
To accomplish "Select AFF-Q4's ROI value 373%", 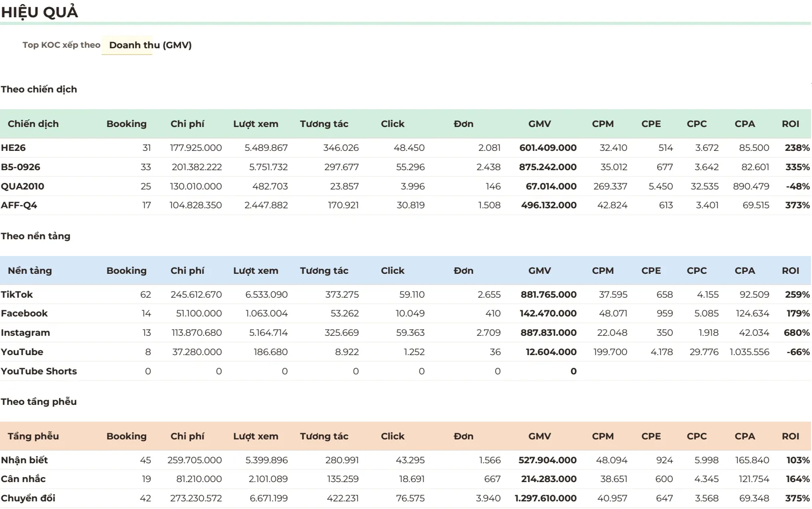I will click(797, 205).
